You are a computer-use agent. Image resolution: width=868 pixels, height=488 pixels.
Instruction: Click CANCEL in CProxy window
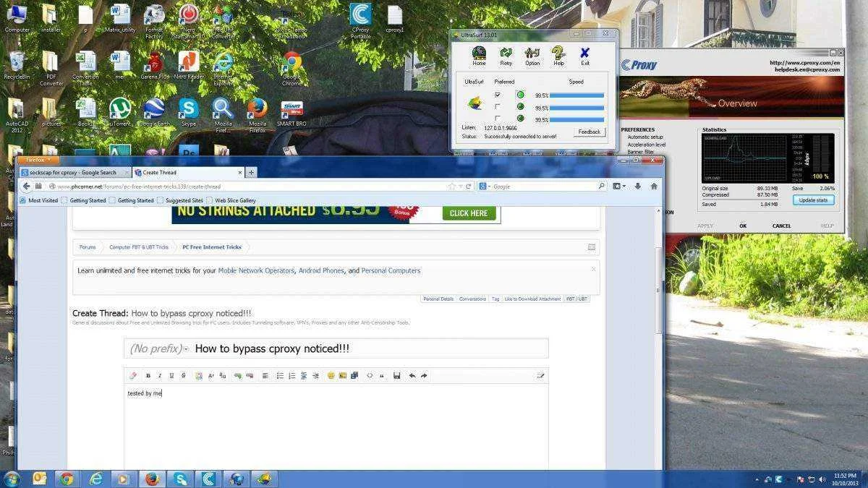point(781,226)
